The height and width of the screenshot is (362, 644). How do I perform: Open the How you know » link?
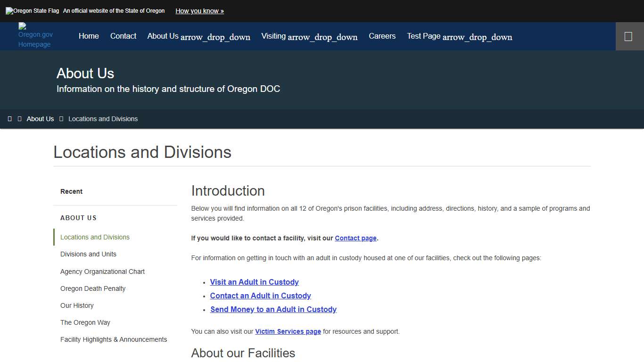(x=199, y=10)
